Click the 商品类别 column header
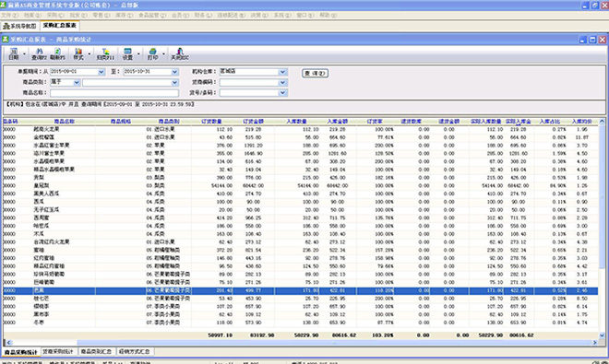The height and width of the screenshot is (364, 609). pyautogui.click(x=169, y=122)
